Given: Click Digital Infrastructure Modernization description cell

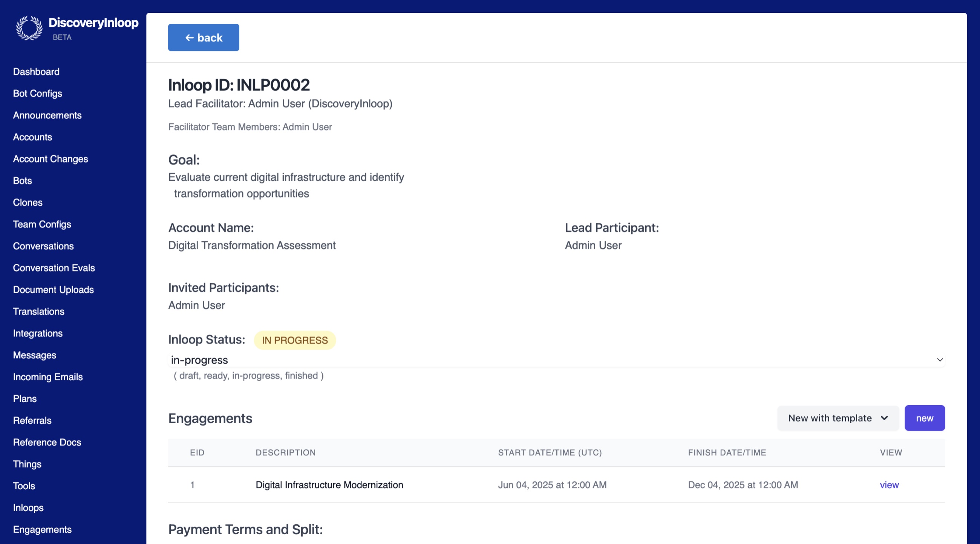Looking at the screenshot, I should [329, 485].
